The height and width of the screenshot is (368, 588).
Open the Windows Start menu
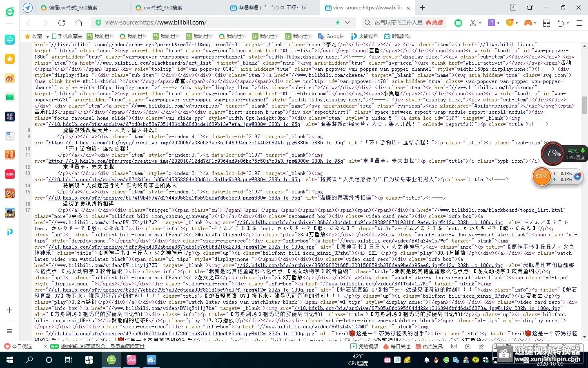(x=10, y=360)
